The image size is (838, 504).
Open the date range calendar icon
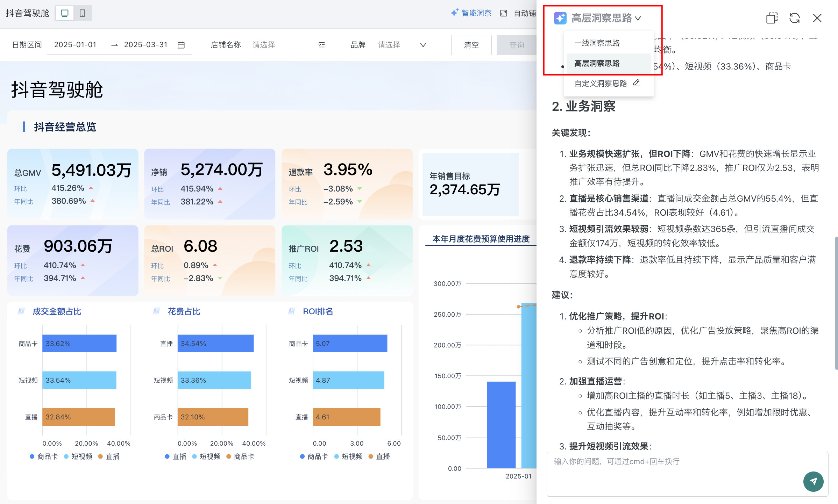(181, 45)
